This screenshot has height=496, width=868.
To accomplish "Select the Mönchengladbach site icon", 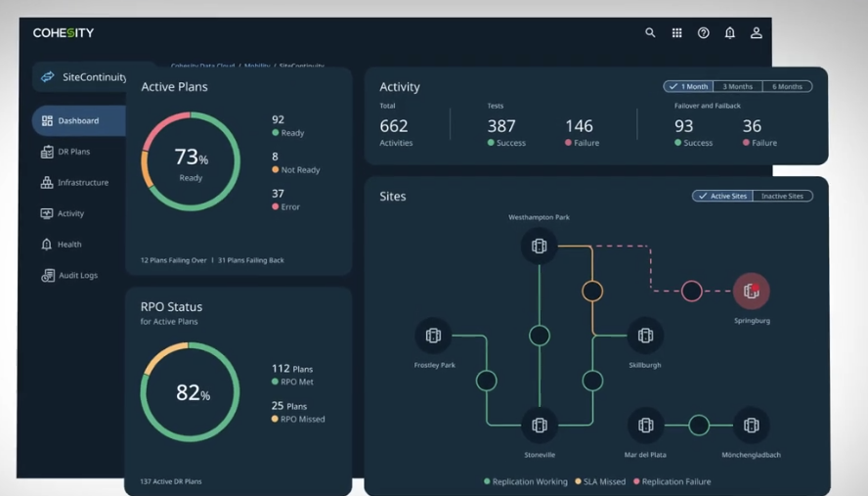I will coord(751,425).
